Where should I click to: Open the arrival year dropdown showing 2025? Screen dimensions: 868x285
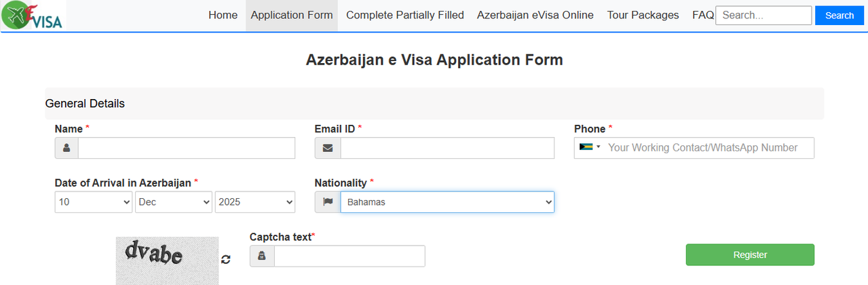pos(254,202)
